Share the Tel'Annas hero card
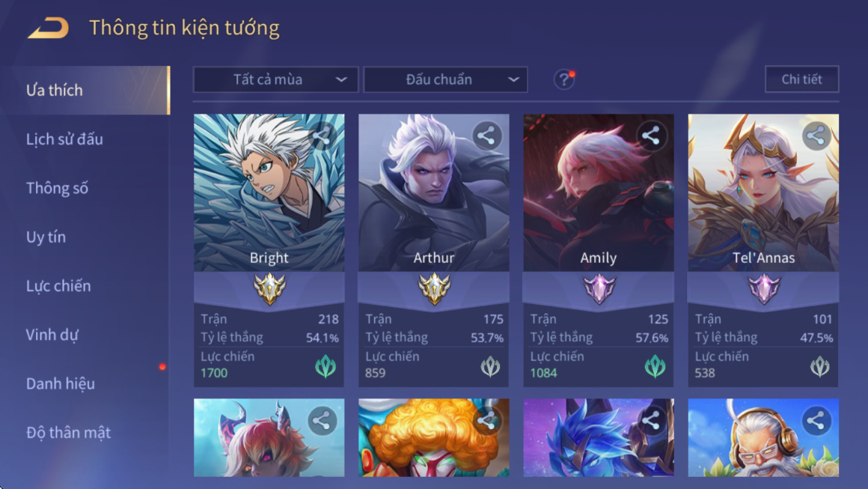868x489 pixels. tap(816, 136)
